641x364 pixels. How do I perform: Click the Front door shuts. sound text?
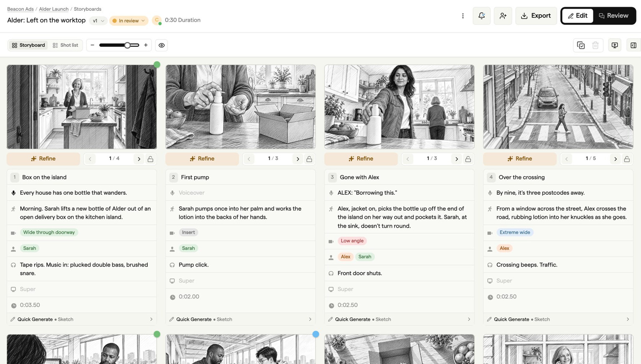360,273
